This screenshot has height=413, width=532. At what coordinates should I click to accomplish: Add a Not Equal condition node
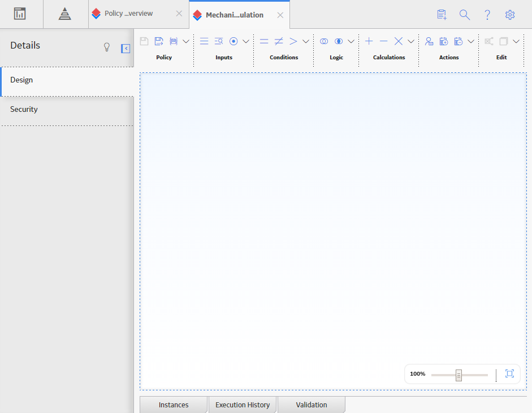click(x=279, y=41)
